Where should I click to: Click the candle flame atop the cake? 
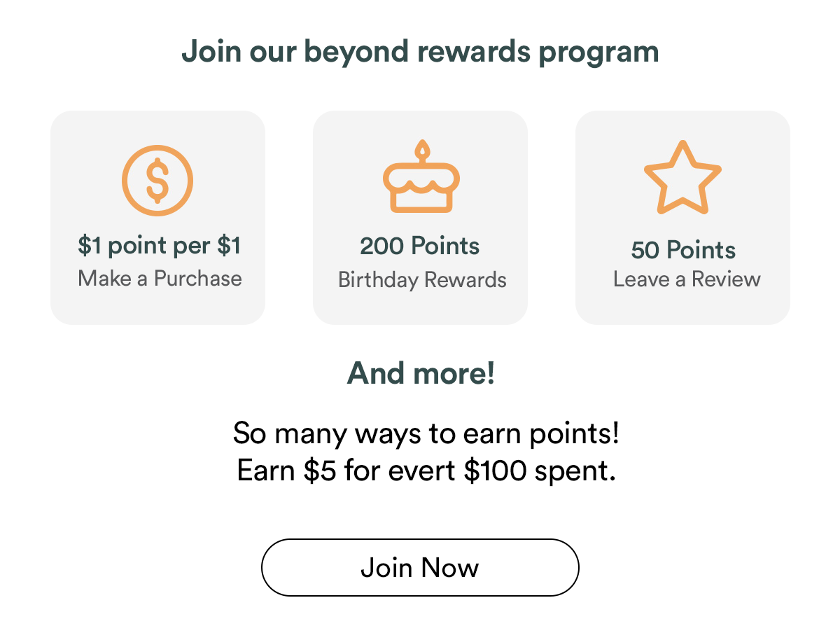(x=421, y=150)
